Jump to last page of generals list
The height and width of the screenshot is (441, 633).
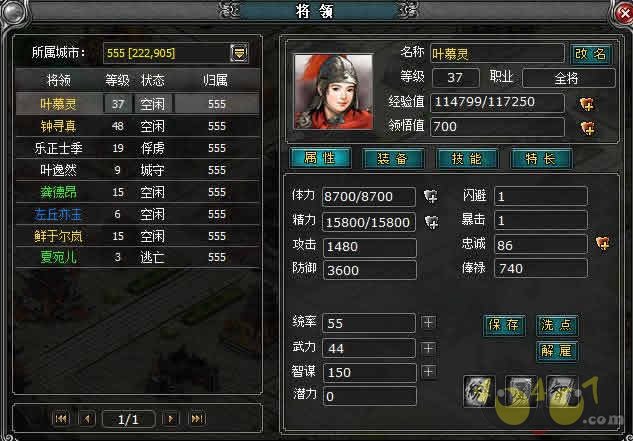coord(197,418)
